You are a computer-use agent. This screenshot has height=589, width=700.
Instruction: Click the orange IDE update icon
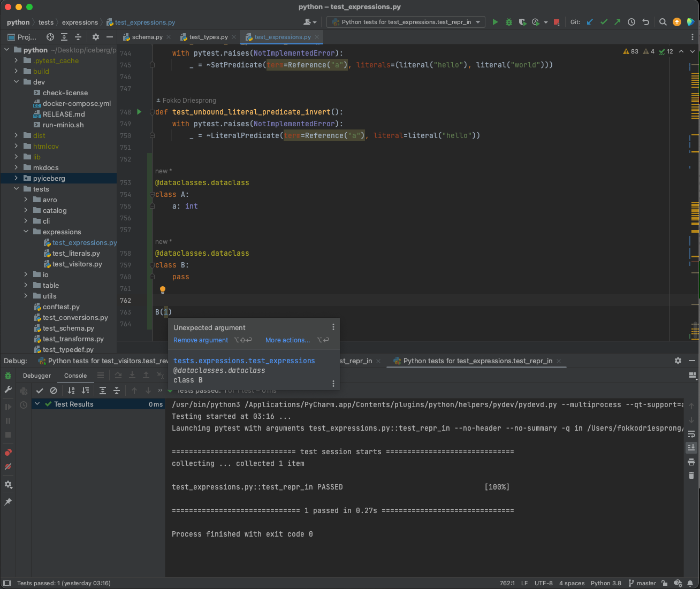coord(677,22)
